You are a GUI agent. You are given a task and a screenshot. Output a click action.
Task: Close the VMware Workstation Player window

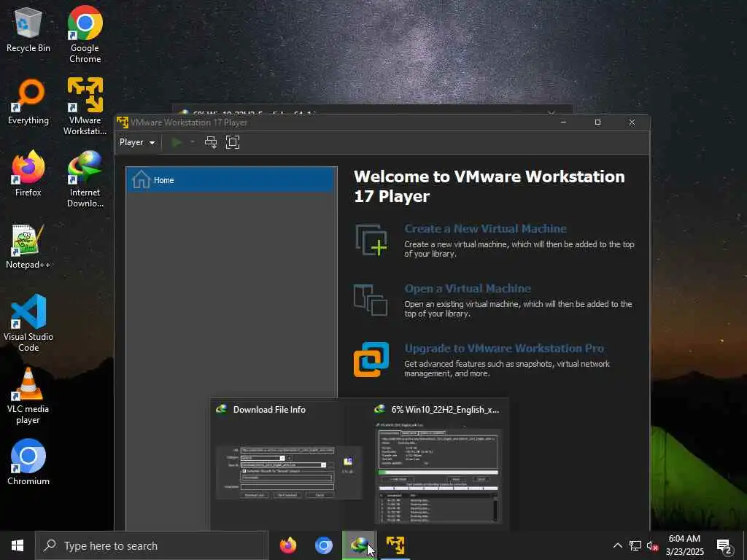[632, 122]
